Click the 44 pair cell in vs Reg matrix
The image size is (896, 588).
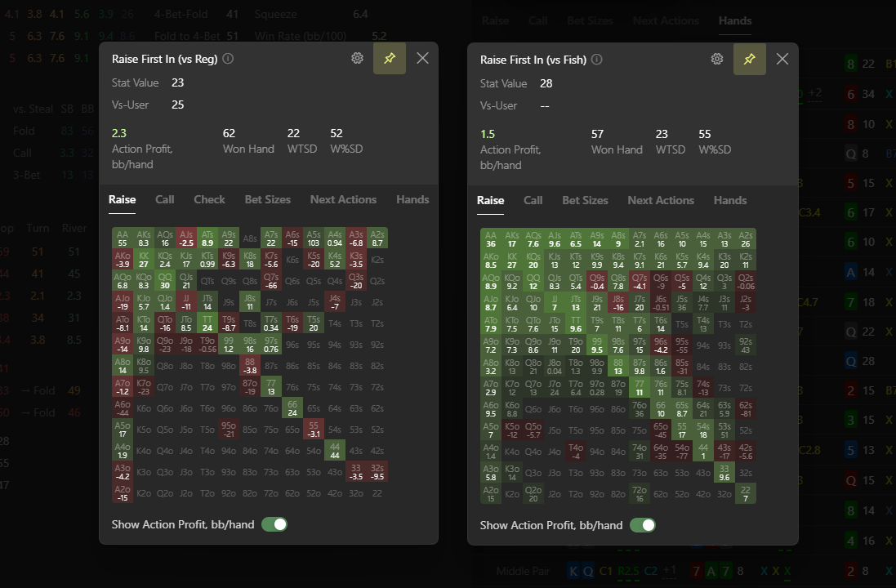(335, 451)
